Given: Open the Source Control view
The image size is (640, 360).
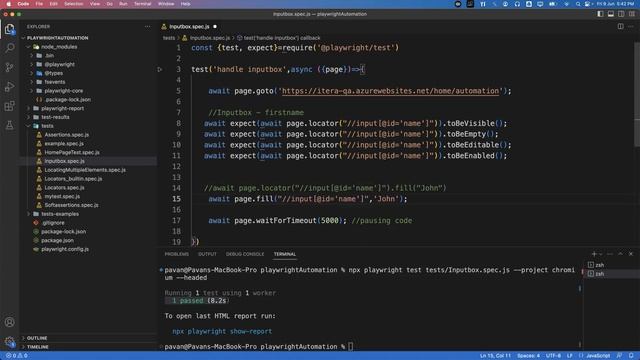Looking at the screenshot, I should click(x=9, y=67).
